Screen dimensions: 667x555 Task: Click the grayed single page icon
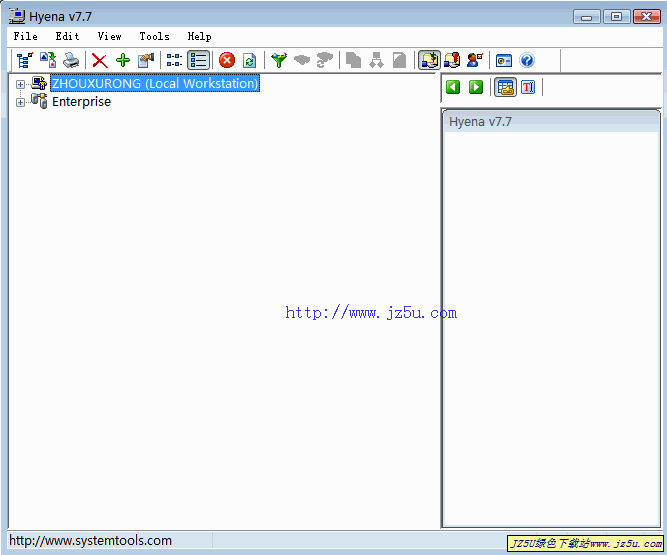[x=399, y=60]
